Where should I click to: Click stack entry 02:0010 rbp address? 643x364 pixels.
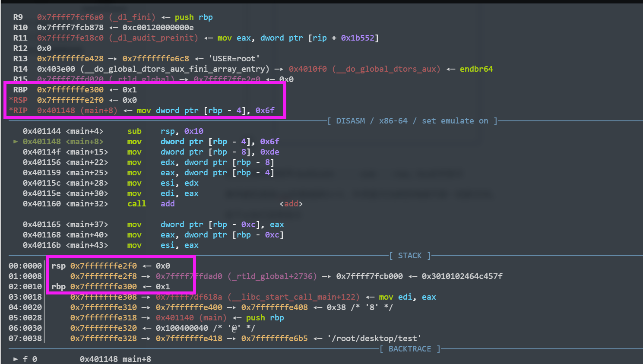[104, 287]
